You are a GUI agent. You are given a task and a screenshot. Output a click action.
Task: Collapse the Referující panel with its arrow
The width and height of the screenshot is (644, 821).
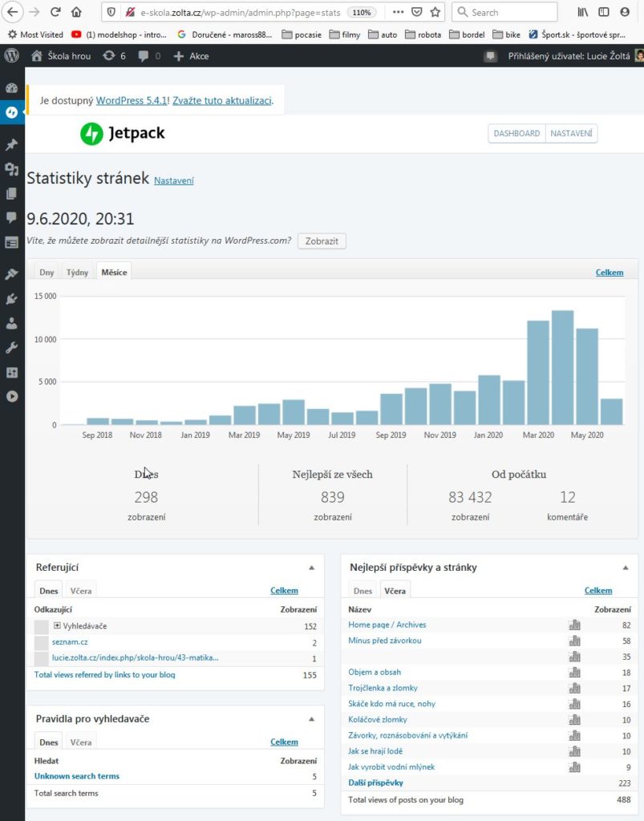[311, 568]
